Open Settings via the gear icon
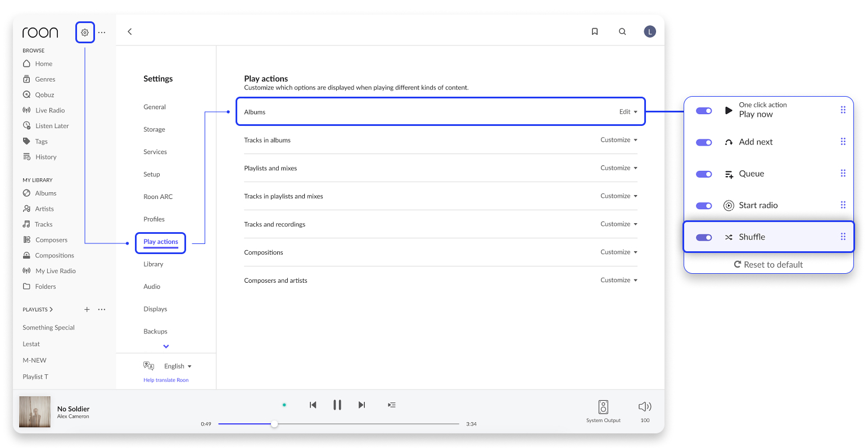 click(x=85, y=33)
